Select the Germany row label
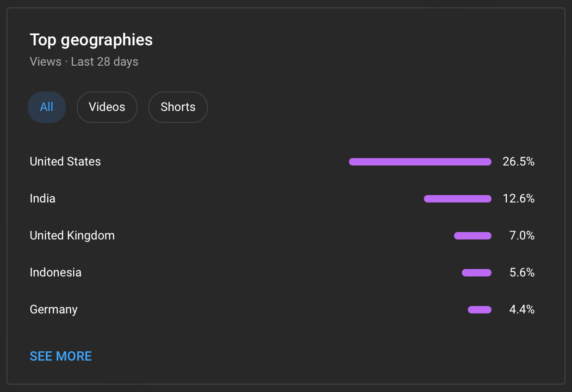Image resolution: width=572 pixels, height=392 pixels. [54, 309]
